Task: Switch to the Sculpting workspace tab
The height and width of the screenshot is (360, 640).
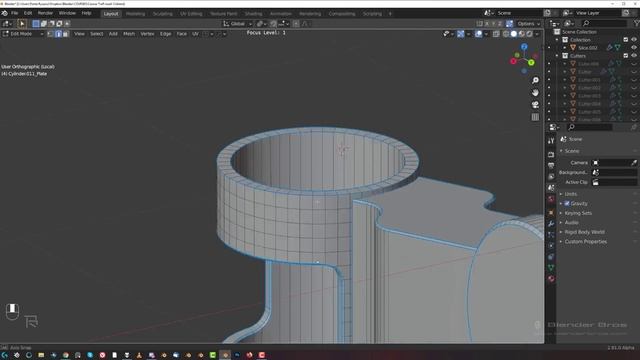Action: 162,13
